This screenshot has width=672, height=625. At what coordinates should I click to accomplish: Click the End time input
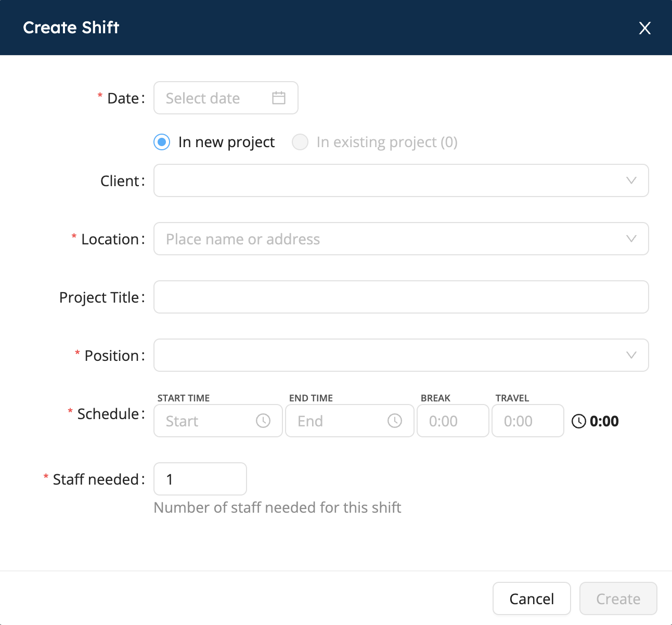(350, 421)
